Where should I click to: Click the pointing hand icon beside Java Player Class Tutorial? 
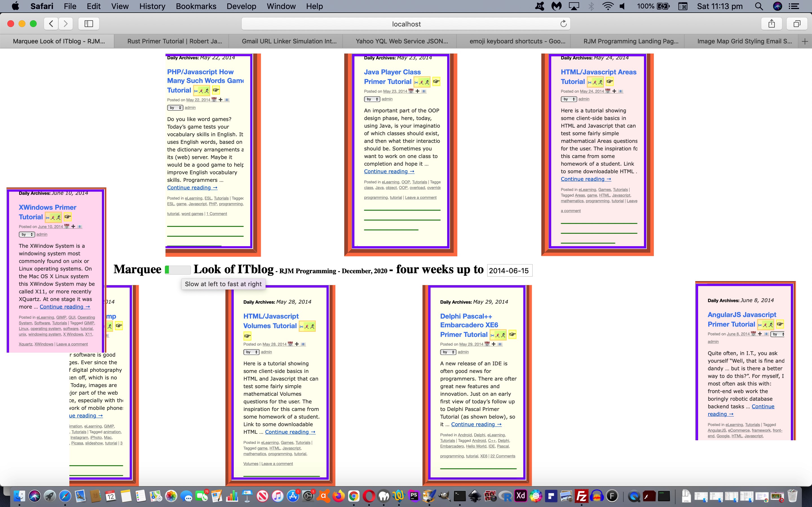click(436, 81)
